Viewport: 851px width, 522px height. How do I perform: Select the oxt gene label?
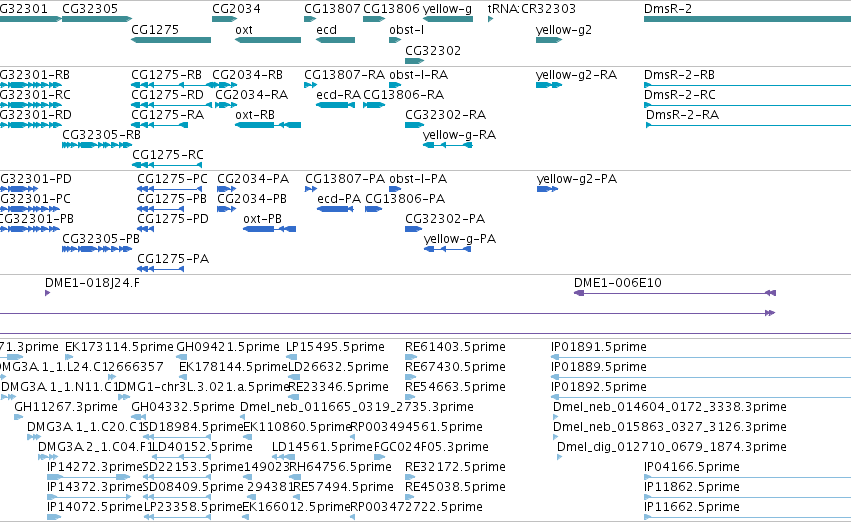pos(244,29)
